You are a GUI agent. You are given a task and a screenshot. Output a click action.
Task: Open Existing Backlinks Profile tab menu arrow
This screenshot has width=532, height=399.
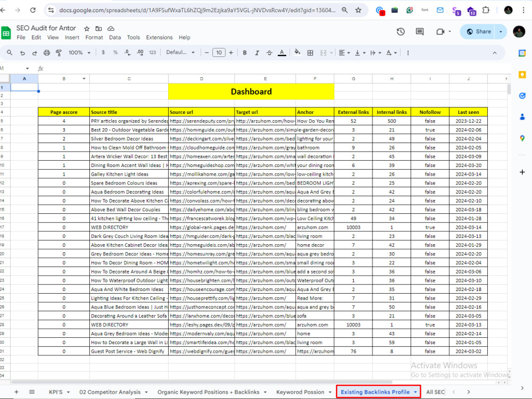415,392
